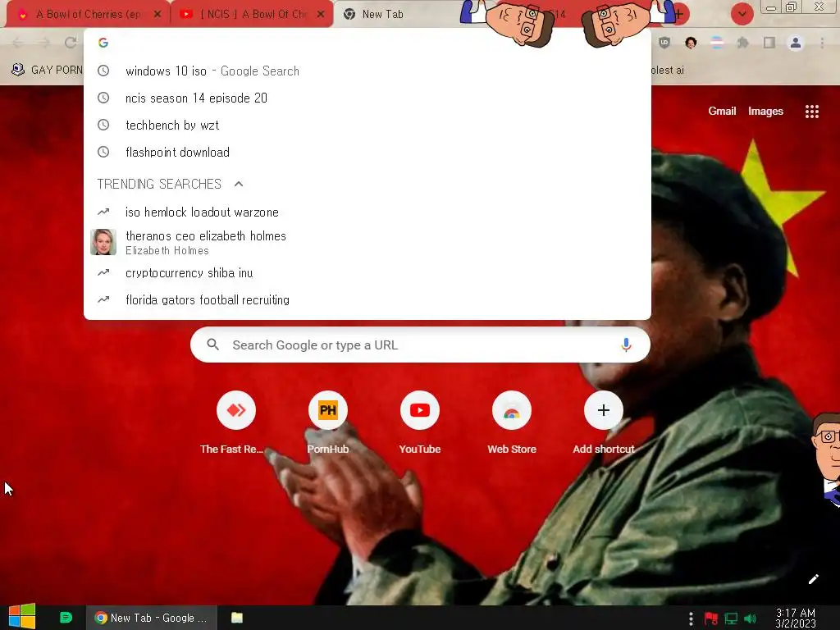This screenshot has width=840, height=630.
Task: Click the uBlock Origin extension icon
Action: pyautogui.click(x=664, y=43)
